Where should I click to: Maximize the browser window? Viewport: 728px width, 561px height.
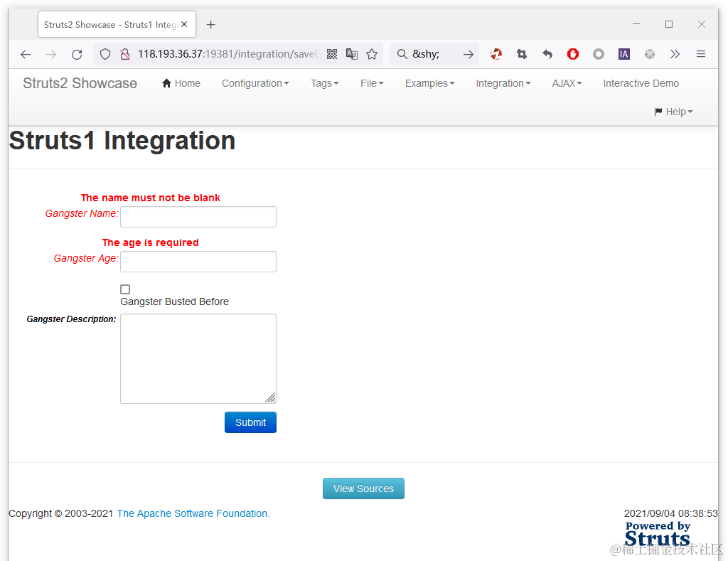[x=669, y=24]
